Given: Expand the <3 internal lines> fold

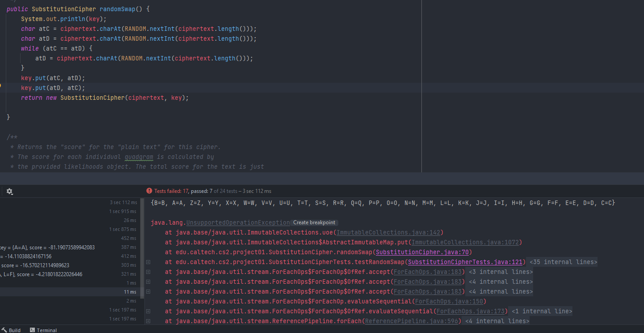Looking at the screenshot, I should tap(501, 272).
